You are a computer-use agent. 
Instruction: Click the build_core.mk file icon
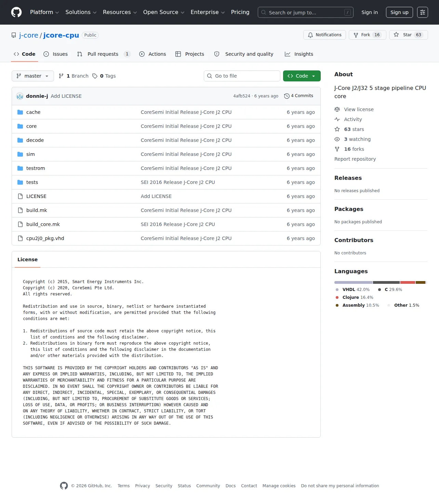coord(20,224)
